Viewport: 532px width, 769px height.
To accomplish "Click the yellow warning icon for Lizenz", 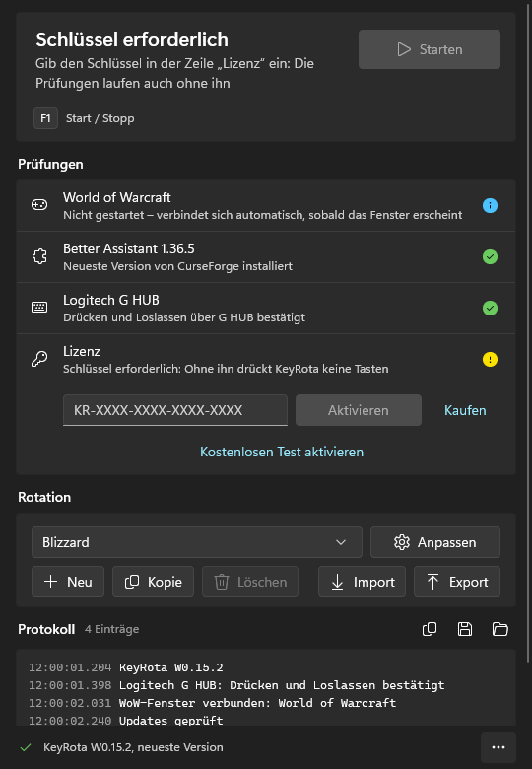I will [x=490, y=360].
